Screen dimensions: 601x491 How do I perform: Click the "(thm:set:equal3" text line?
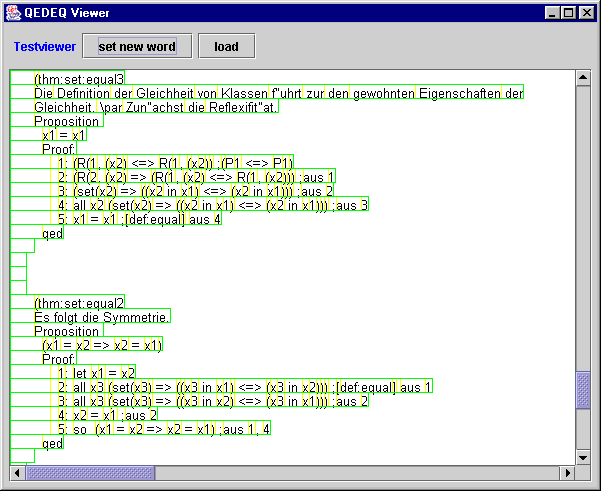[x=79, y=78]
